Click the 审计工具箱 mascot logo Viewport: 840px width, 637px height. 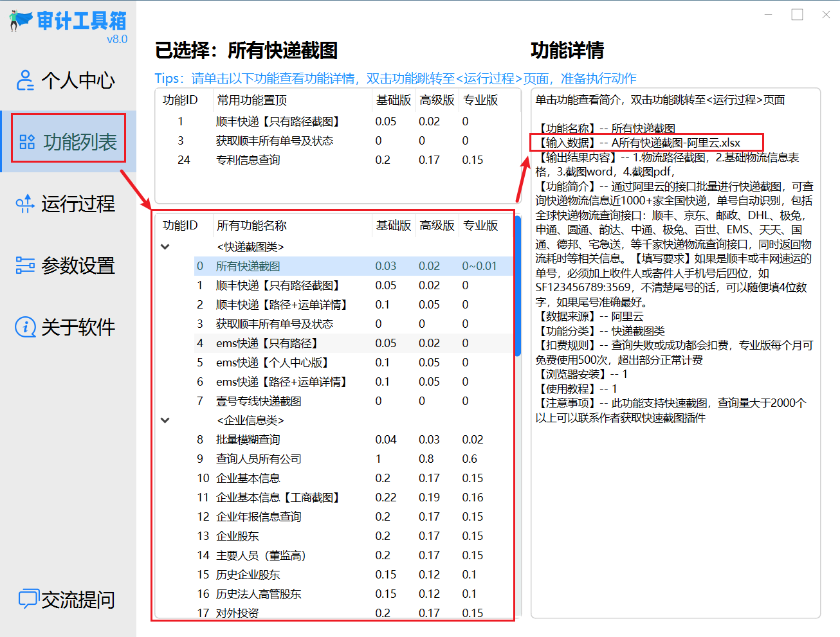(x=19, y=18)
